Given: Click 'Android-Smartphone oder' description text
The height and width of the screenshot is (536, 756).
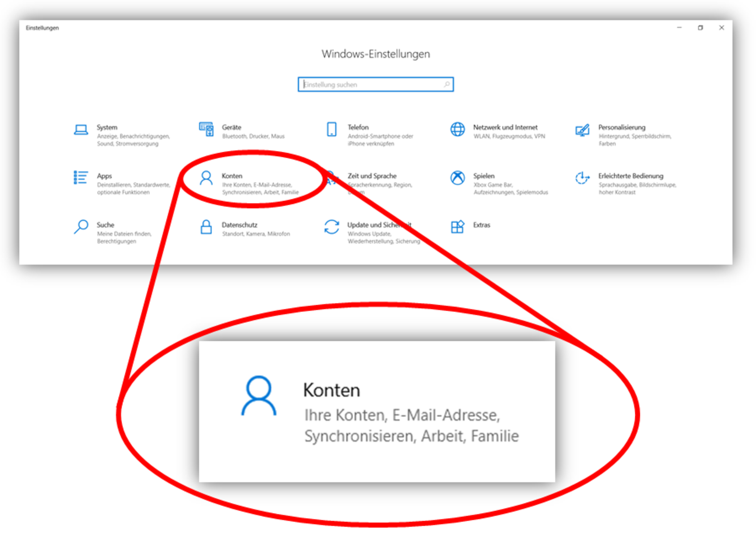Looking at the screenshot, I should click(x=380, y=136).
